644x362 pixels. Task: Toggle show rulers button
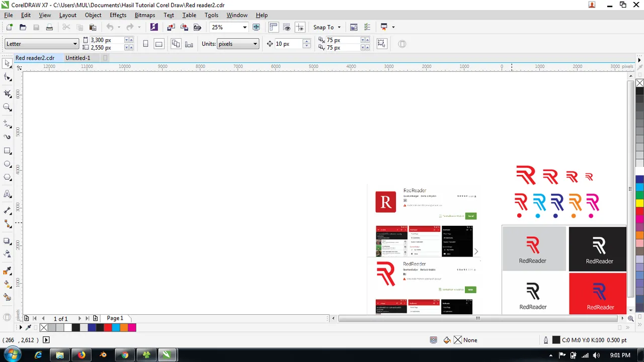click(274, 27)
